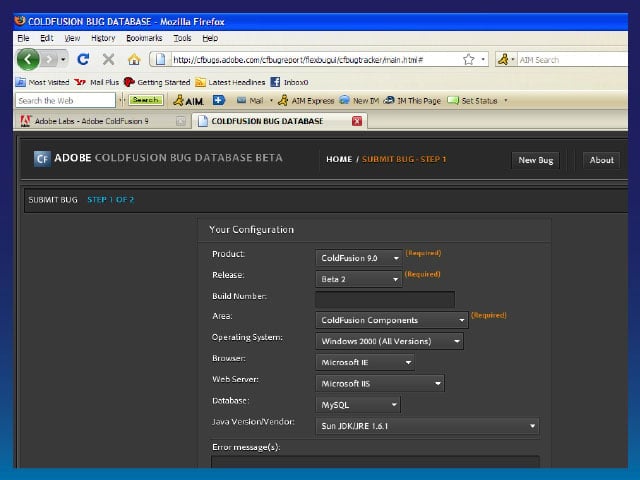Open the history dropdown beside Forward arrow
The height and width of the screenshot is (480, 640).
click(x=63, y=60)
